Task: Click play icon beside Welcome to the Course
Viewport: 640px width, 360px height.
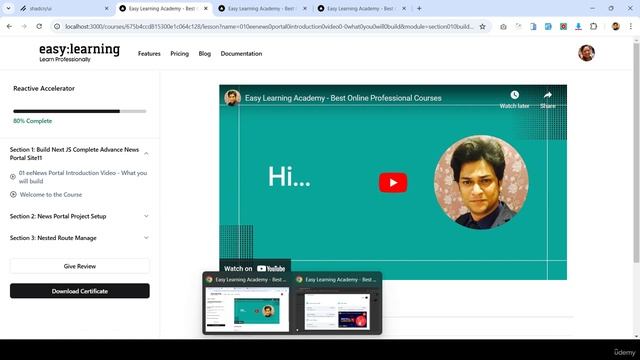Action: coord(13,195)
